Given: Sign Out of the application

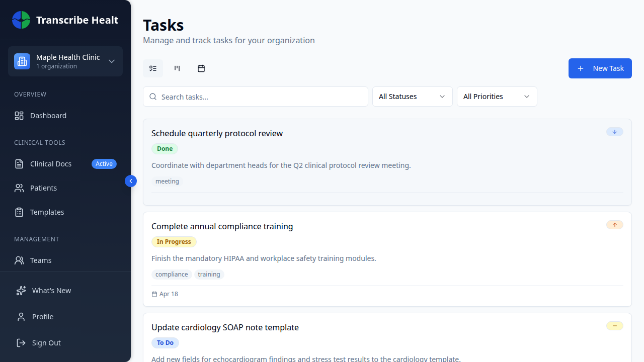Looking at the screenshot, I should (x=46, y=342).
